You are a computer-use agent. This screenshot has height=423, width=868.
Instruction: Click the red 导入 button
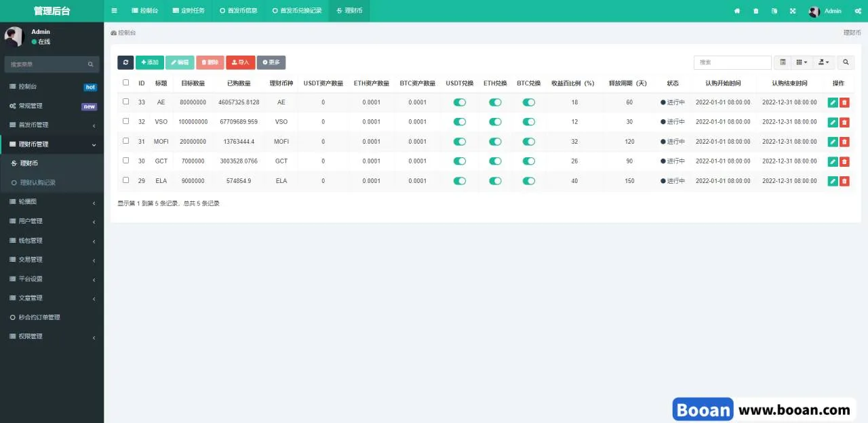coord(241,62)
